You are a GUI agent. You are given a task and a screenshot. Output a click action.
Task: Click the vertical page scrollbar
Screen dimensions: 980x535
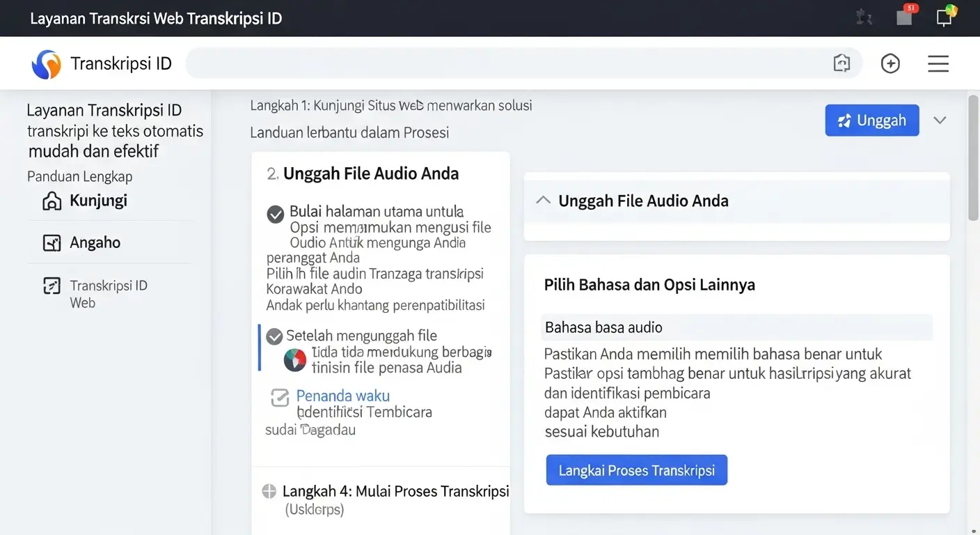point(973,159)
